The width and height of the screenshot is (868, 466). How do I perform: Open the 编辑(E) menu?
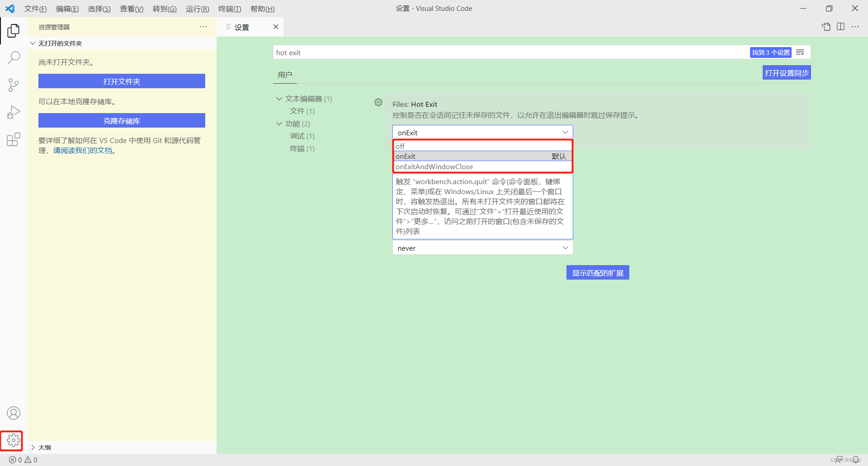pyautogui.click(x=67, y=9)
